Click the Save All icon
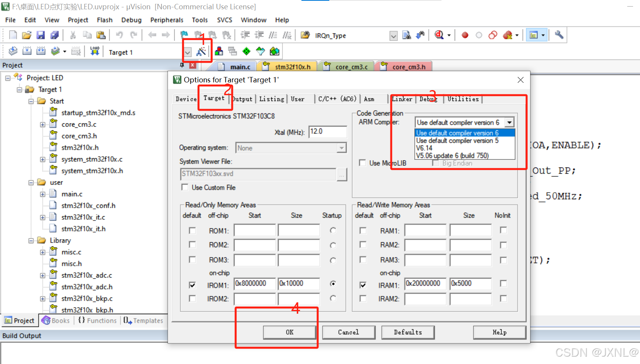 click(x=55, y=35)
